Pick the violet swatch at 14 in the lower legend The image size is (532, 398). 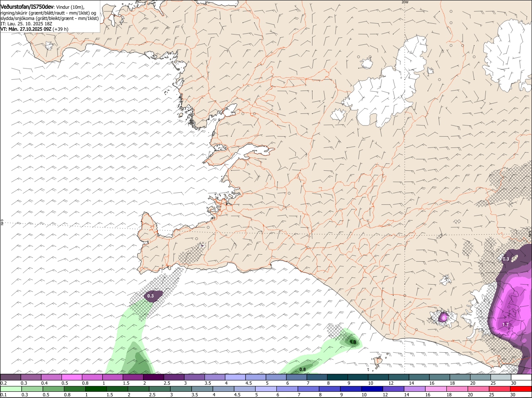pyautogui.click(x=415, y=389)
